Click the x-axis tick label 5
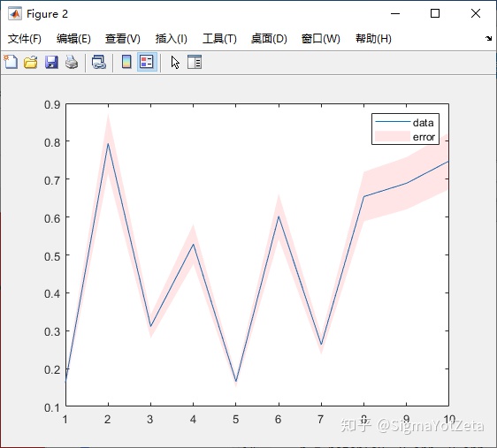 tap(235, 420)
